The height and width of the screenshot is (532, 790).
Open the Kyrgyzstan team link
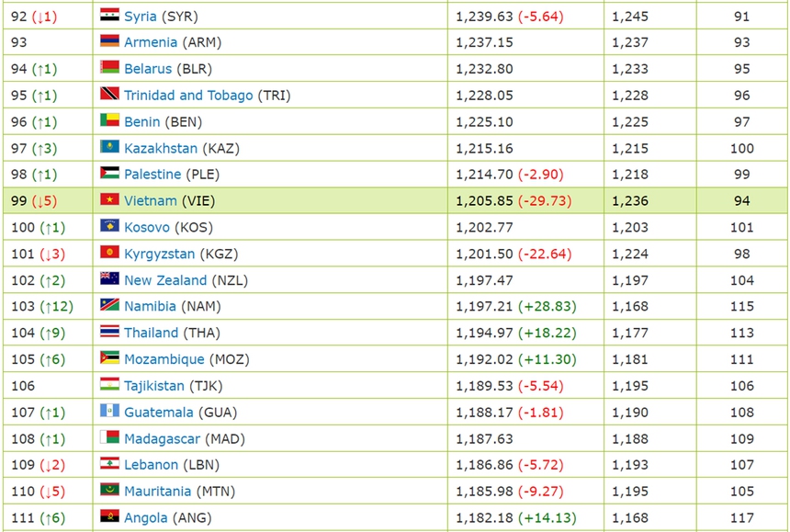160,254
